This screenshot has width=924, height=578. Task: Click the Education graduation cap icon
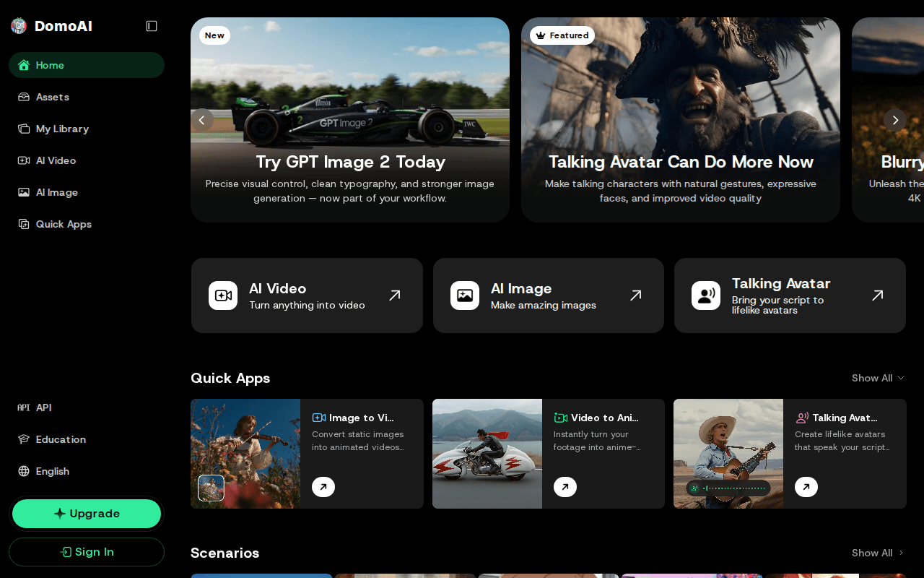tap(24, 439)
